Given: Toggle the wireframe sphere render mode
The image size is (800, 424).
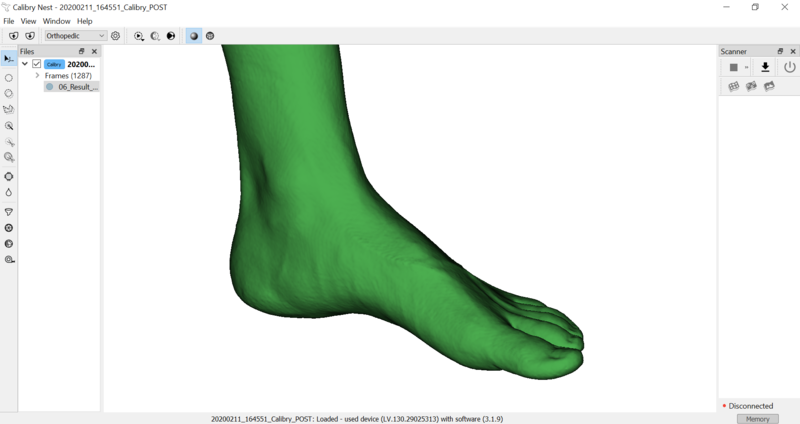Looking at the screenshot, I should pos(210,36).
